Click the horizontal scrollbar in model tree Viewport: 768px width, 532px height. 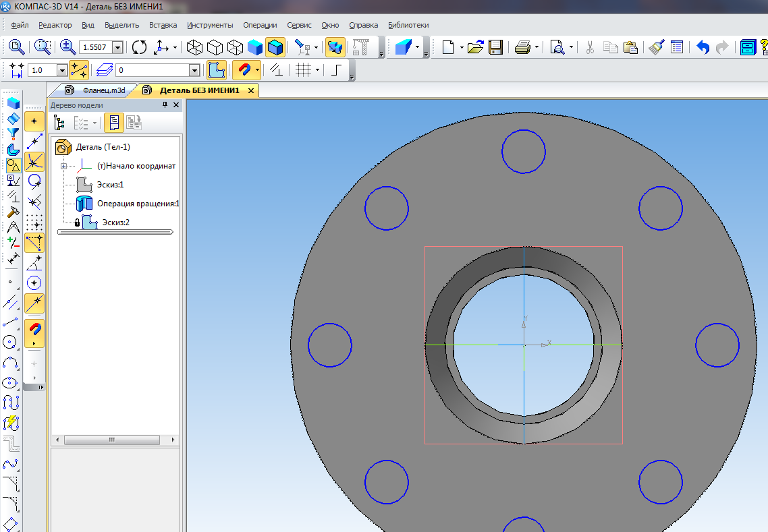point(111,440)
